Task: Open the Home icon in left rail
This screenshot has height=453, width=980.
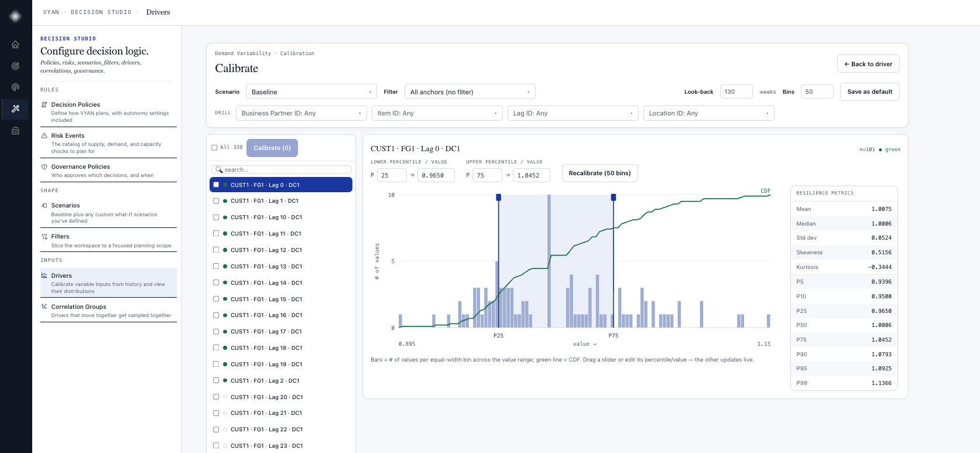Action: point(16,45)
